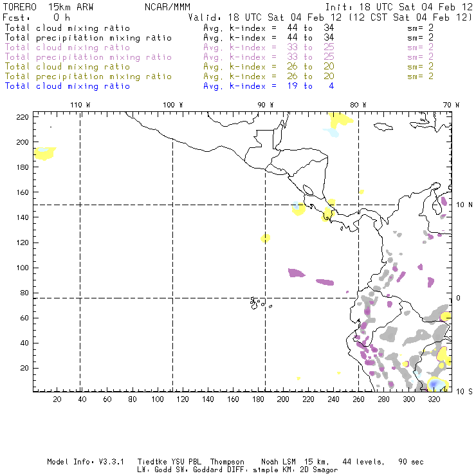Select the x-axis grid value '140'
The image size is (476, 476).
tap(208, 399)
